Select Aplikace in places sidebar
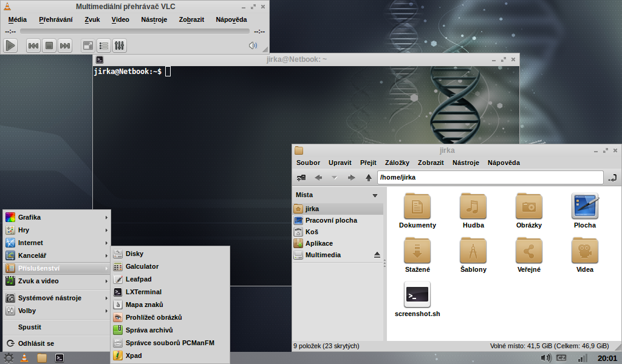The height and width of the screenshot is (364, 622). 338,243
